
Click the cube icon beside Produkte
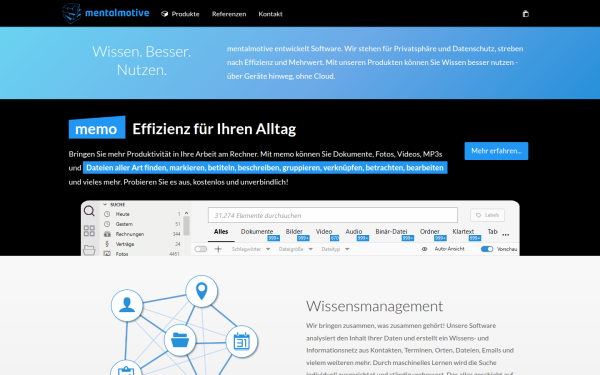(x=165, y=14)
